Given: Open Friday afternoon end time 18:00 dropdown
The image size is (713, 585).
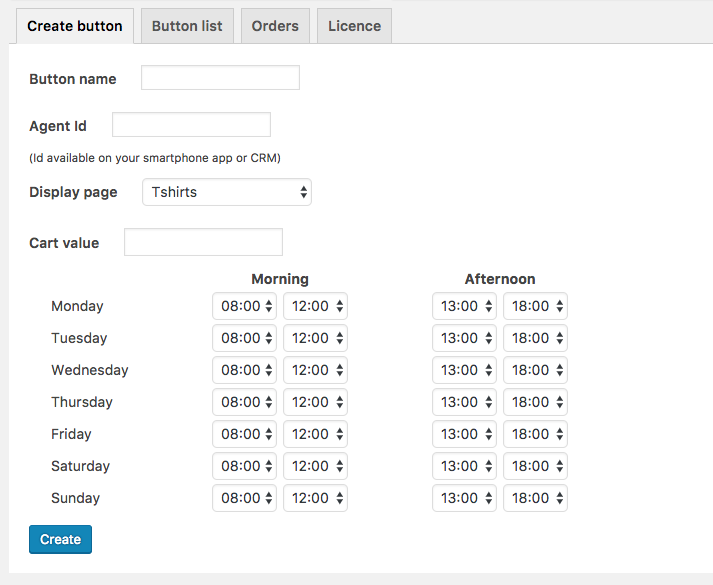Looking at the screenshot, I should 535,434.
